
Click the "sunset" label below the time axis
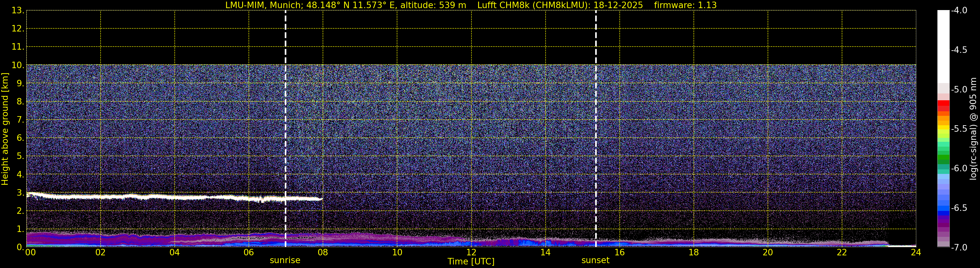coord(595,261)
